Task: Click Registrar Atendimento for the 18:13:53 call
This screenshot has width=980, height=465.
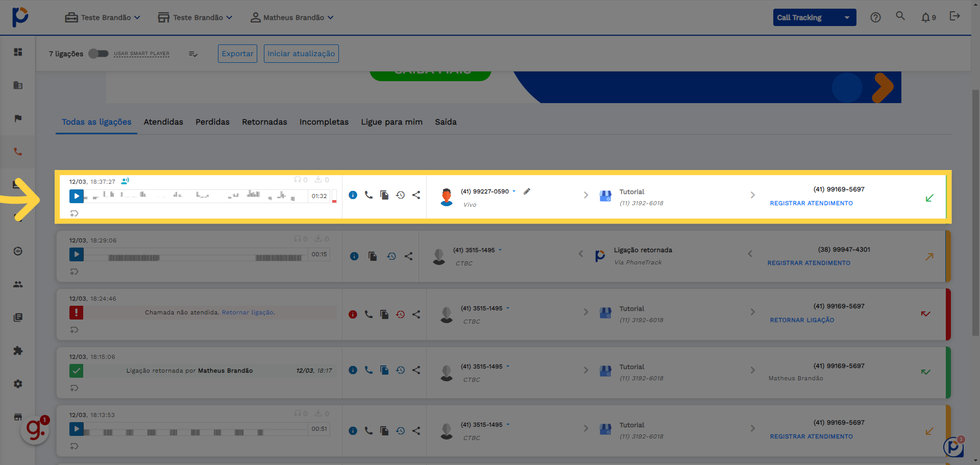Action: (811, 436)
